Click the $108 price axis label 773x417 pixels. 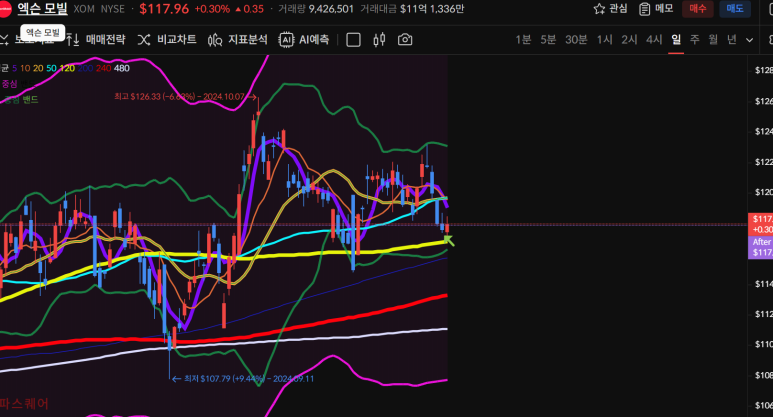click(x=764, y=375)
